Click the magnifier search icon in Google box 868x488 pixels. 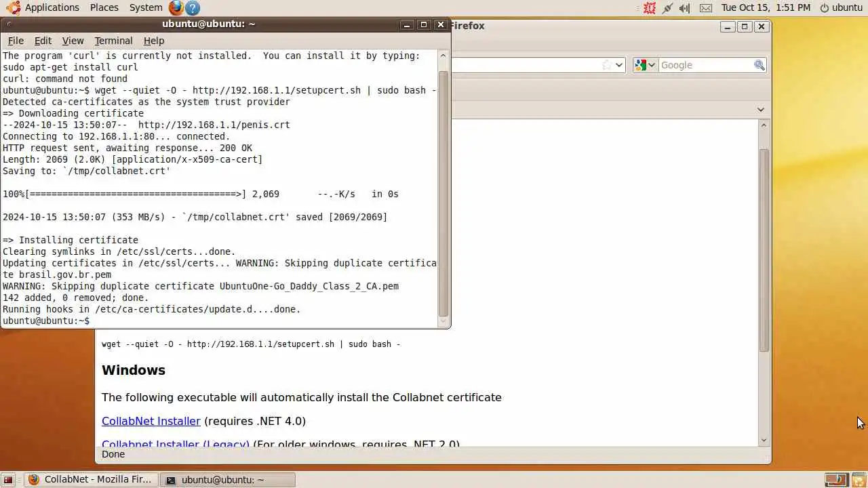pos(759,65)
